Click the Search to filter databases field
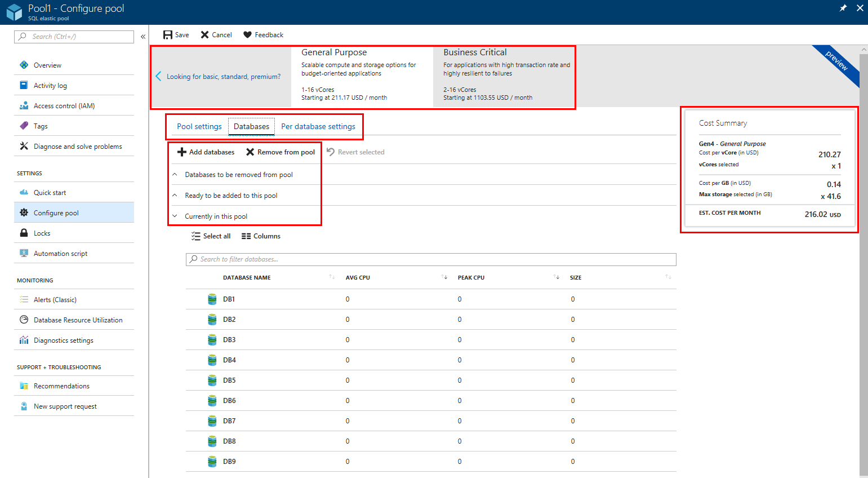This screenshot has width=868, height=478. tap(431, 259)
